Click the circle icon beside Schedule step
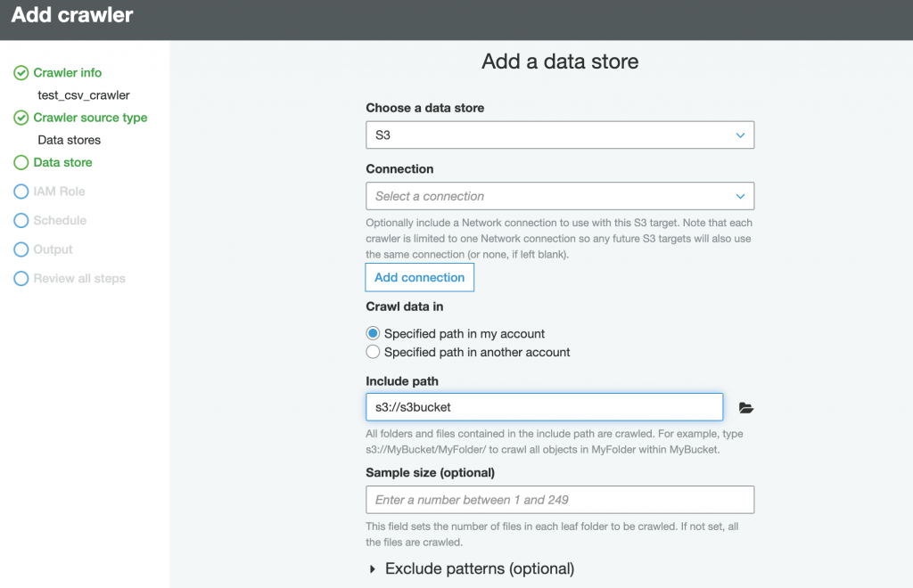913x588 pixels. (21, 220)
